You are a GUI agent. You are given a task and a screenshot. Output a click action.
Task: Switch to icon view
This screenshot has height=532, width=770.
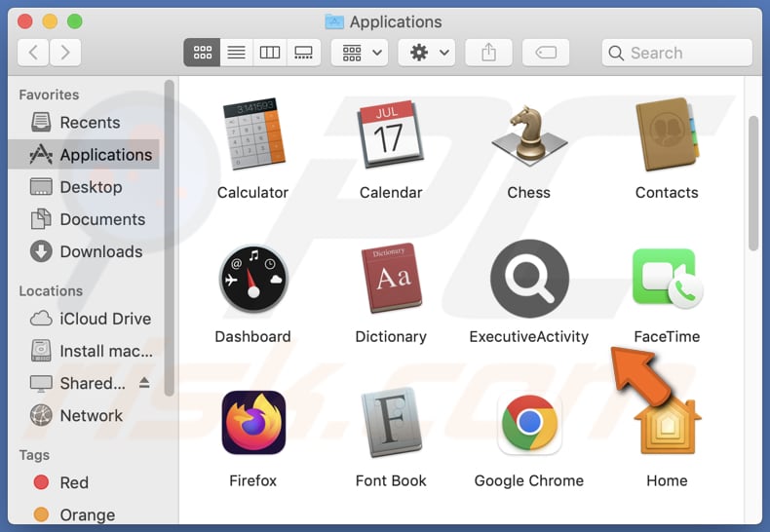tap(202, 53)
